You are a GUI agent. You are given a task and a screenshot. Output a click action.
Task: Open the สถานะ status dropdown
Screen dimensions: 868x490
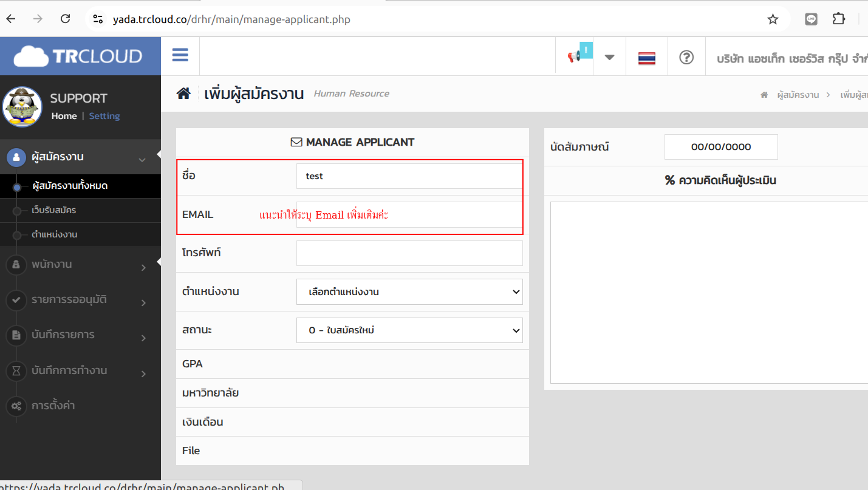click(x=409, y=330)
